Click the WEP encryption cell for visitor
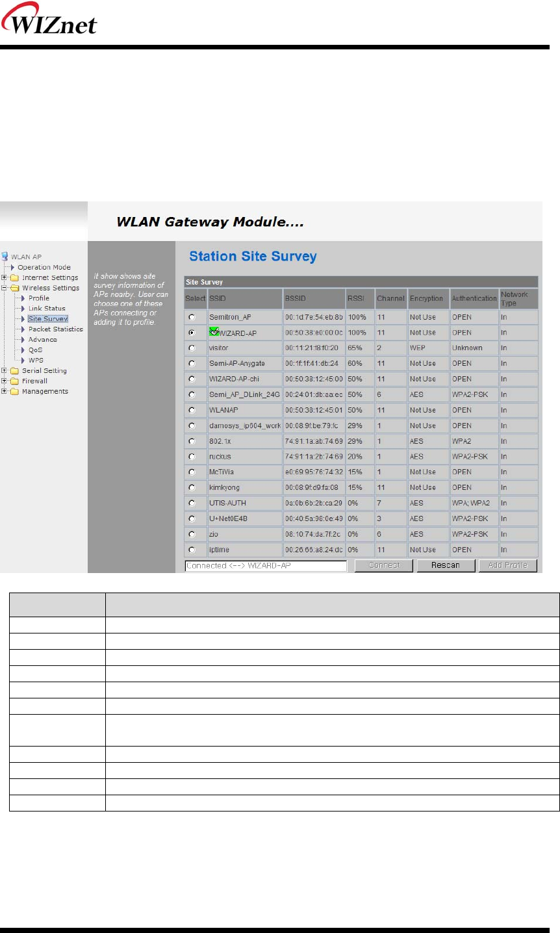This screenshot has width=560, height=933. pos(429,348)
